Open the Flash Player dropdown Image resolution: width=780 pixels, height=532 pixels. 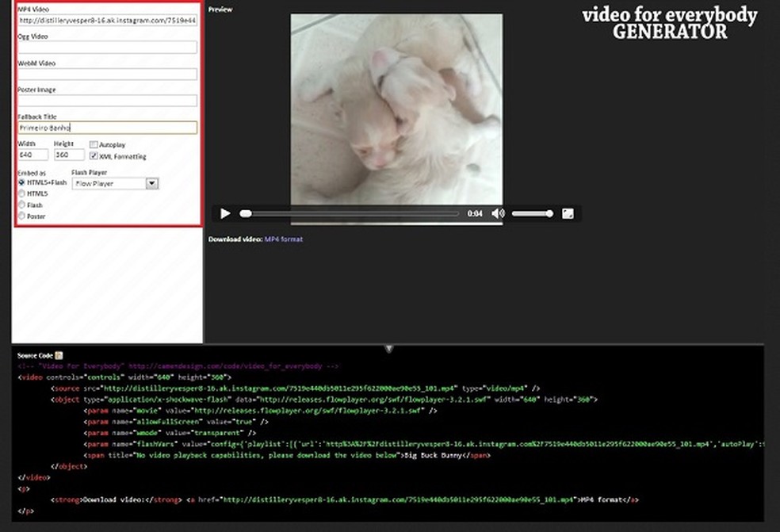[116, 184]
